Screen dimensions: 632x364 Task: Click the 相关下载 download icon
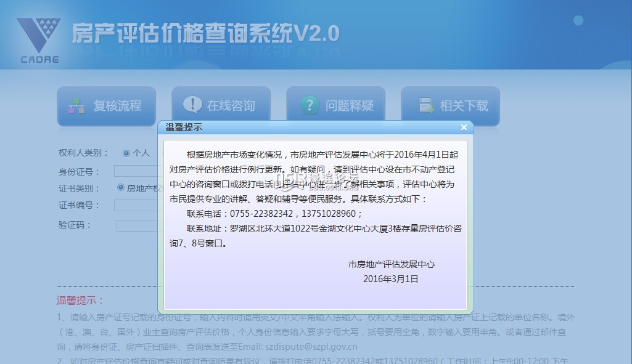425,105
